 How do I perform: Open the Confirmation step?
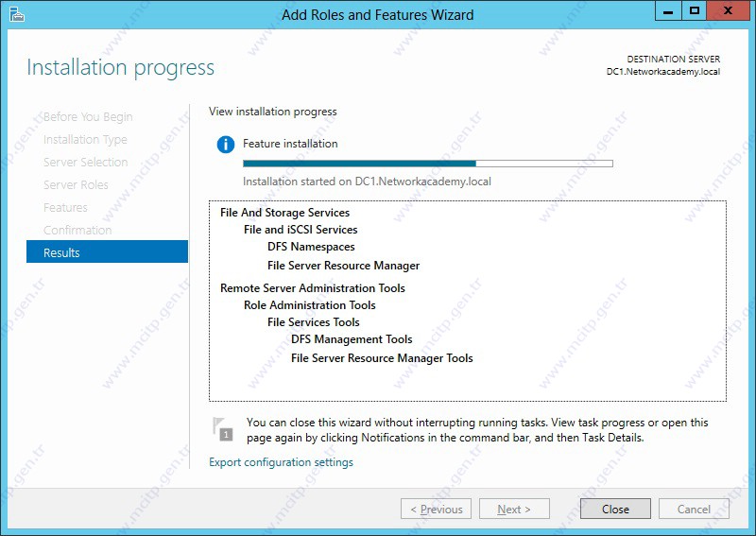[x=77, y=230]
